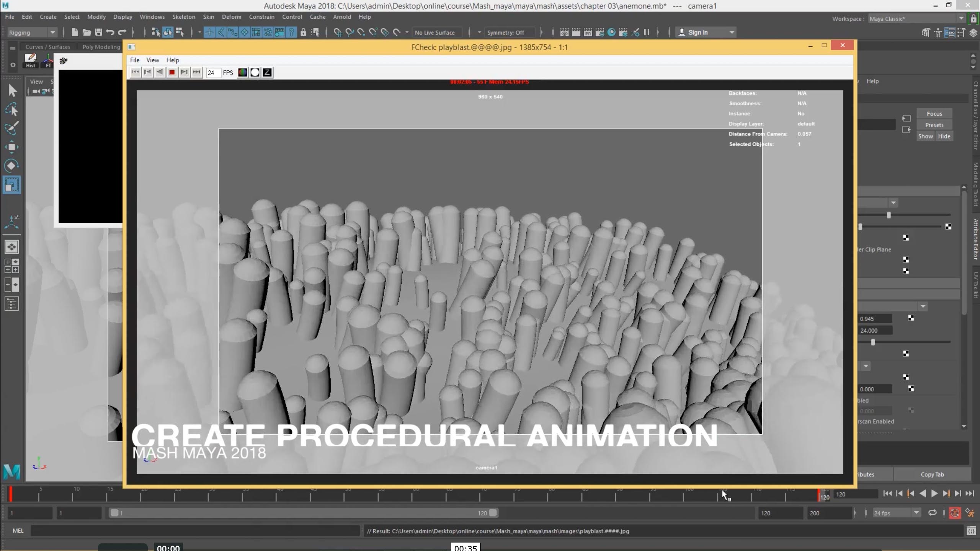Switch to Curves / Surfaces shelf tab
Viewport: 980px width, 551px height.
pyautogui.click(x=48, y=47)
